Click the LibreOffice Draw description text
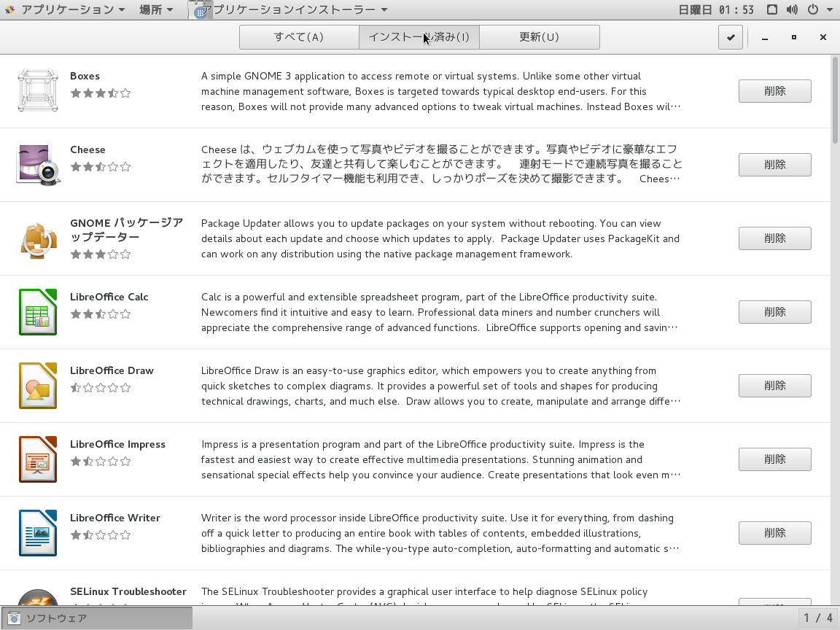Screen dimensions: 840x630 coord(441,386)
